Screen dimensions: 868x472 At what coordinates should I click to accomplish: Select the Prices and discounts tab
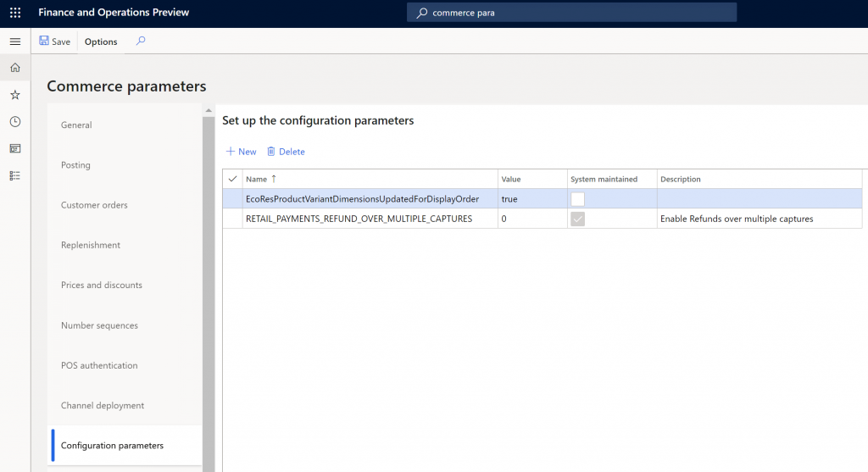pyautogui.click(x=125, y=285)
